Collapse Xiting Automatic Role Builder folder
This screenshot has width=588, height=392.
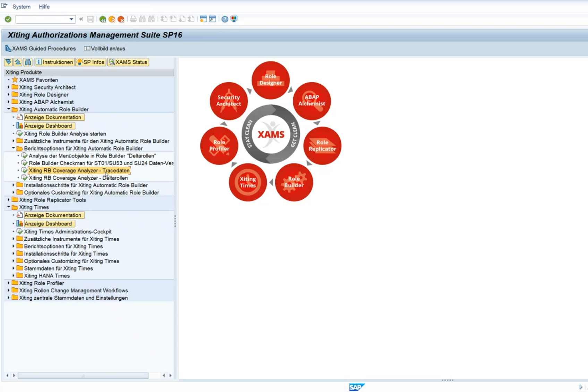tap(9, 109)
